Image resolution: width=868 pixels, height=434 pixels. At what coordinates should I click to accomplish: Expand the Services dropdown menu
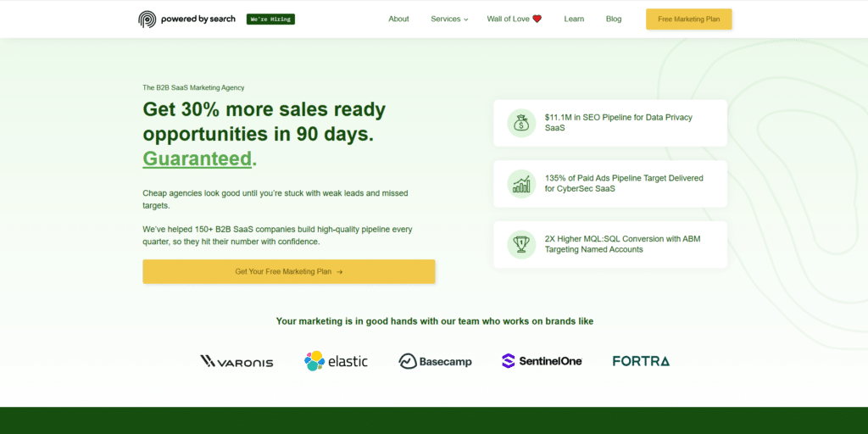(449, 19)
